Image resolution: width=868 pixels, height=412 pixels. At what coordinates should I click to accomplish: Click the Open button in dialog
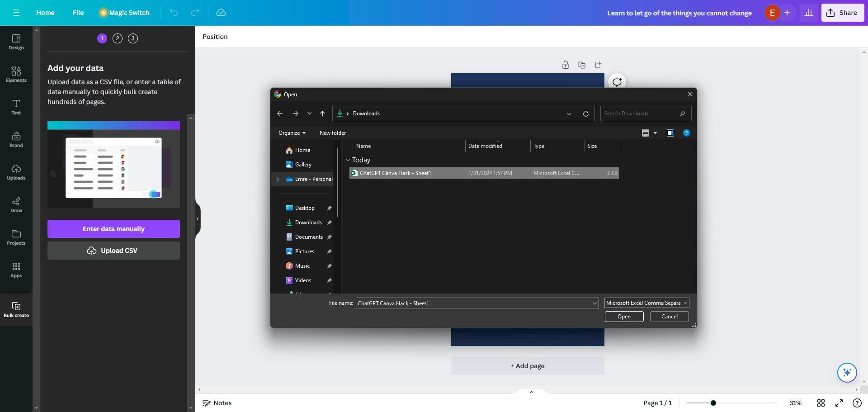pos(624,317)
